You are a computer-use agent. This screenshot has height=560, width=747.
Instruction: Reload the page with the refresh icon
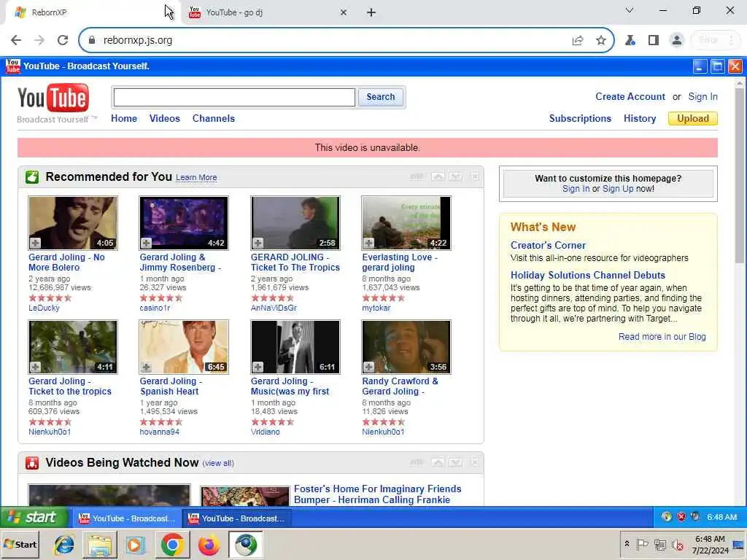(x=63, y=40)
